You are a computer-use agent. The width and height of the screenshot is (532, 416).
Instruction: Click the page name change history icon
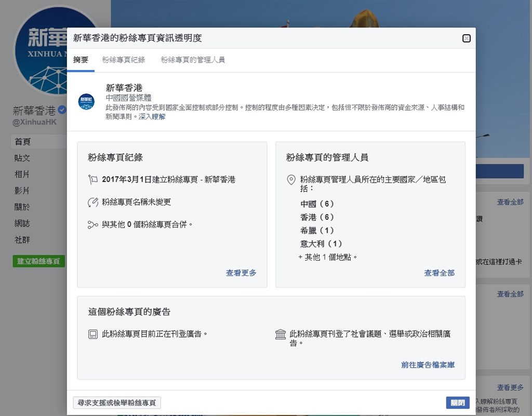coord(92,203)
